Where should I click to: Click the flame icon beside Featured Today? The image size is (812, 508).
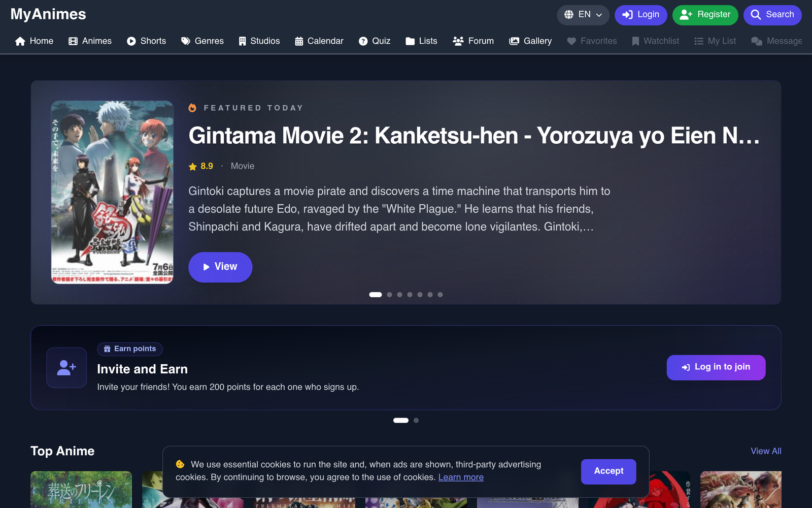point(192,108)
